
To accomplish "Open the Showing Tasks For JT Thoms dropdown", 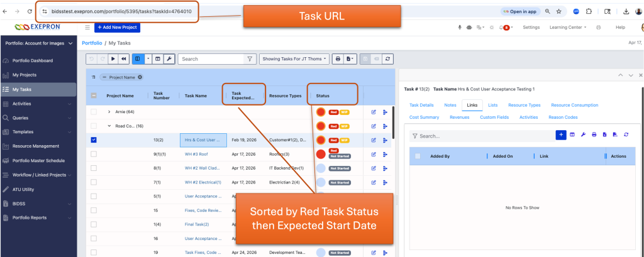I will point(294,59).
